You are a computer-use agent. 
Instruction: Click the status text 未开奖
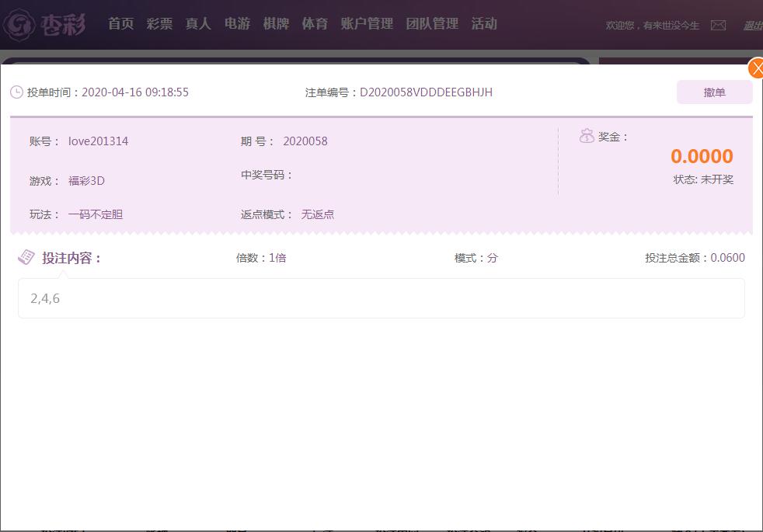[717, 179]
